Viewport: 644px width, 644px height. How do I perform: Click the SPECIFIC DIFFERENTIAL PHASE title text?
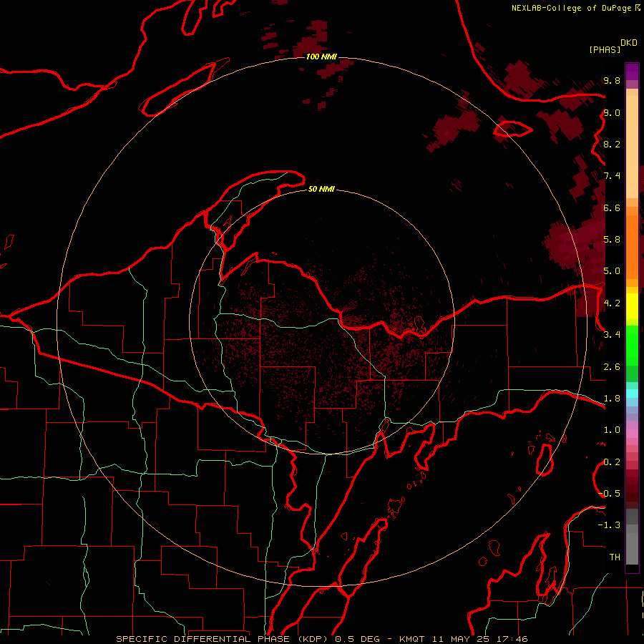(203, 639)
